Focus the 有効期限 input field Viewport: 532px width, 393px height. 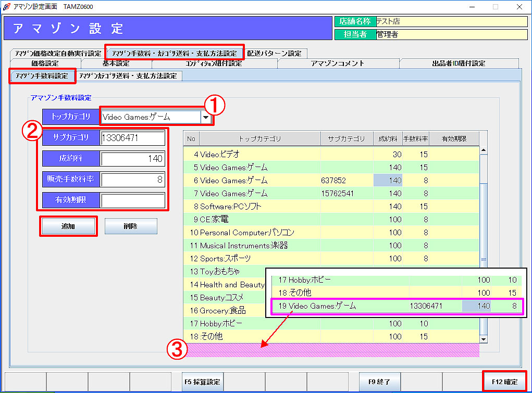(133, 200)
